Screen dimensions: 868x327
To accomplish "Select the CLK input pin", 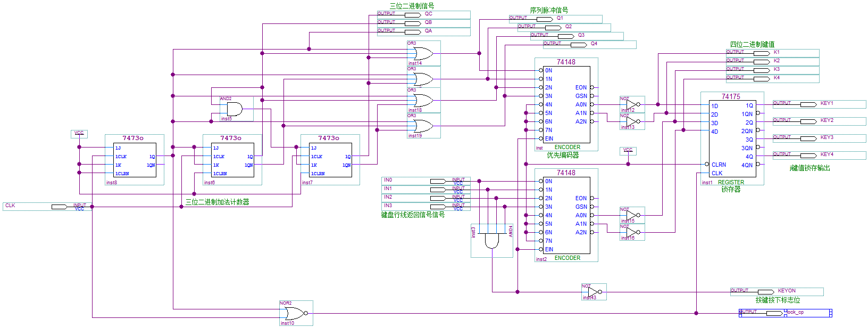I will pos(59,207).
